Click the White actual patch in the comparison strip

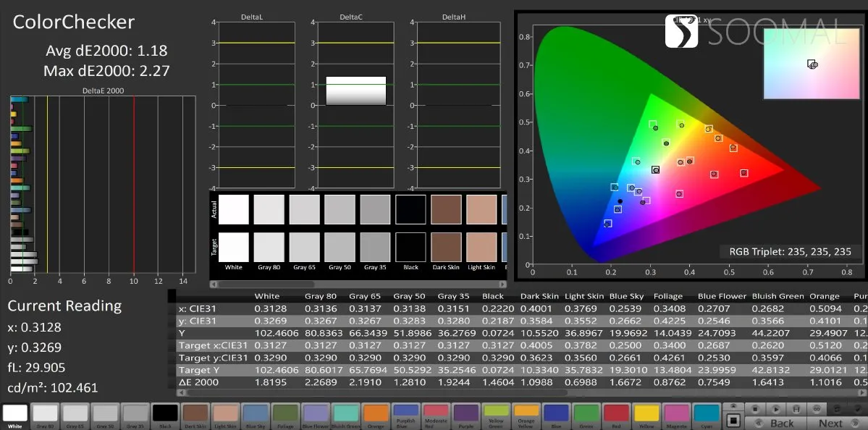pyautogui.click(x=234, y=209)
